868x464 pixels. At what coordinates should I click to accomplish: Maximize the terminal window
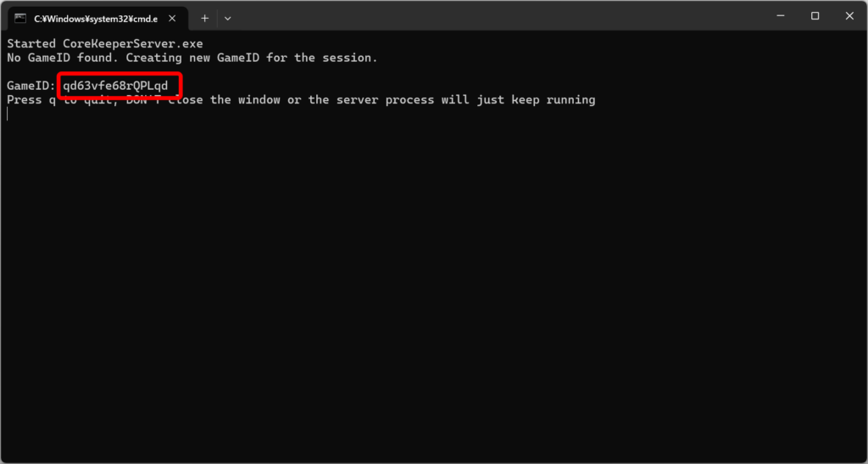pyautogui.click(x=815, y=16)
